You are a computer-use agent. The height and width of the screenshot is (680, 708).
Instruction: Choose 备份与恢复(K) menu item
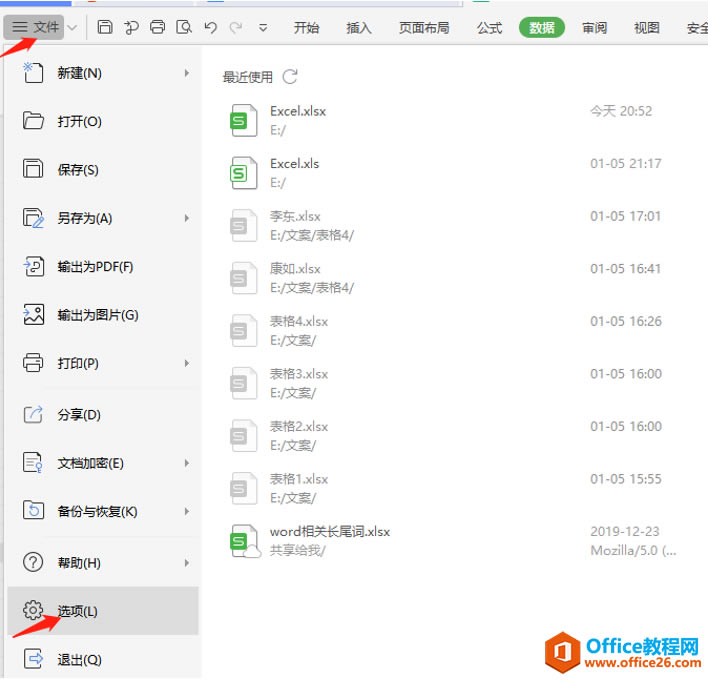click(103, 512)
